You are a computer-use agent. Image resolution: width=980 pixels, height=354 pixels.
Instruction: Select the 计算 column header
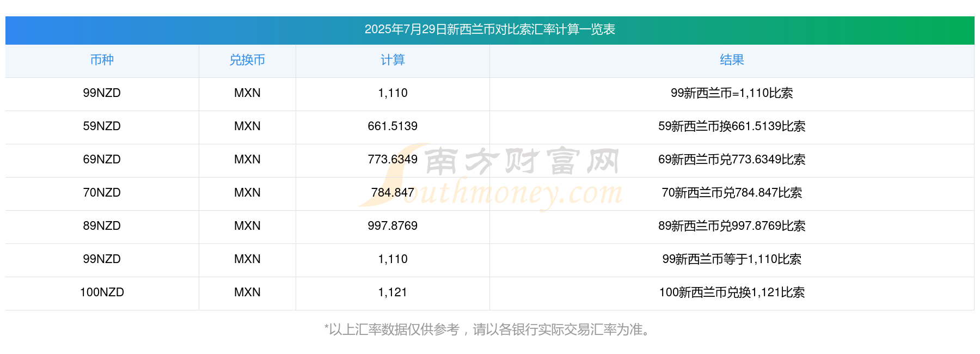pos(393,60)
